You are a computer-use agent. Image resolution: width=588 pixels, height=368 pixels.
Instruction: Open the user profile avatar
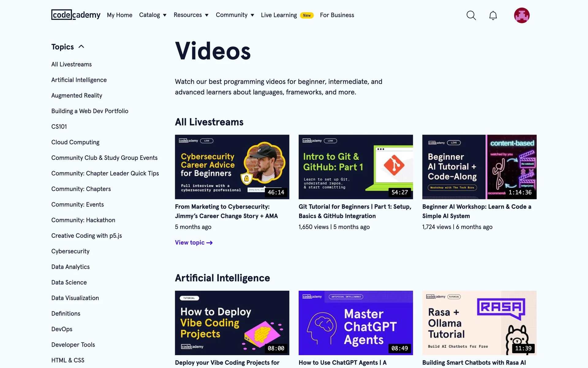tap(522, 15)
